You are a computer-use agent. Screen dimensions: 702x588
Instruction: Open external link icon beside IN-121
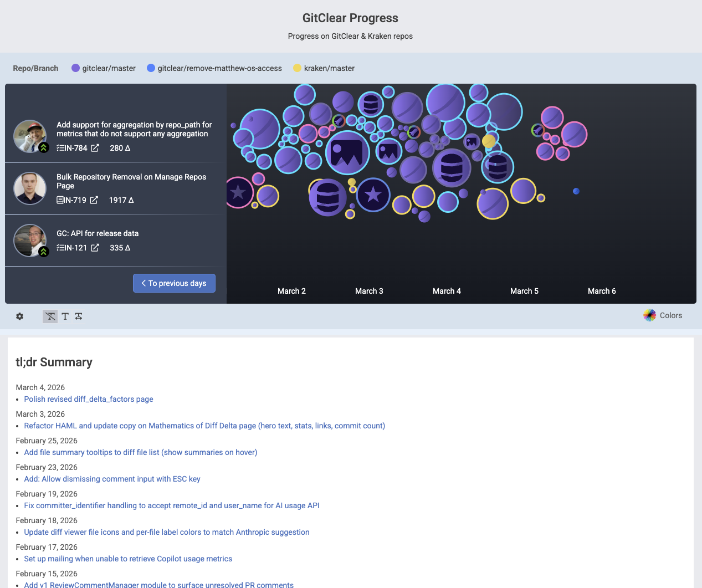95,248
